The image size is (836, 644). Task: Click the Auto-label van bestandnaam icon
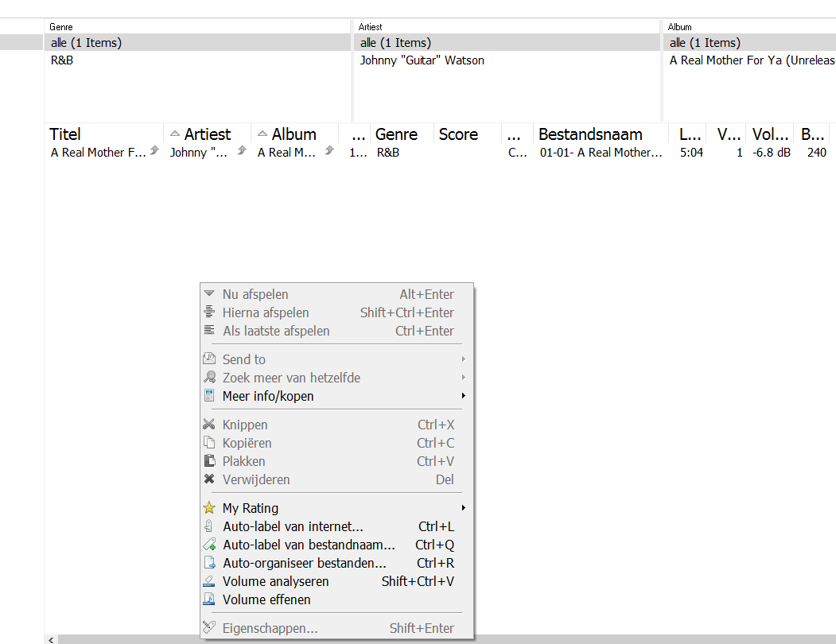pos(209,545)
